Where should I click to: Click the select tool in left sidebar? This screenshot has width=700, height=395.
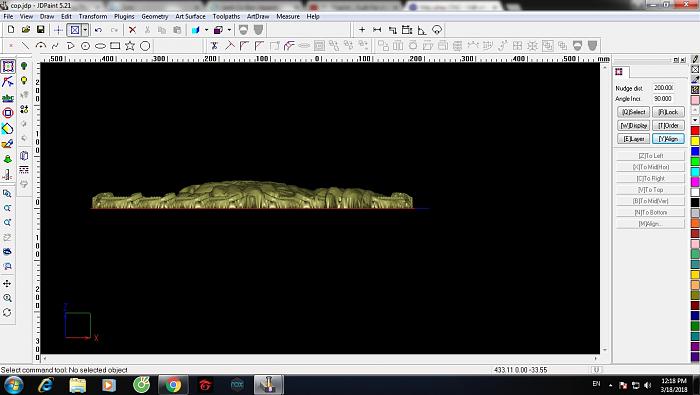[x=8, y=67]
